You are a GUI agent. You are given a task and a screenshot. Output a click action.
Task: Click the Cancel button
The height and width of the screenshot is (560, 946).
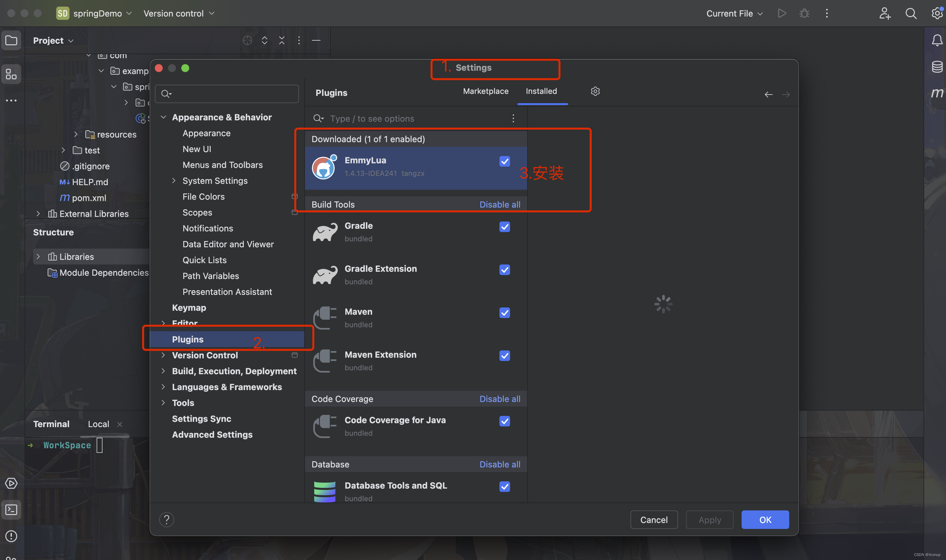(654, 520)
